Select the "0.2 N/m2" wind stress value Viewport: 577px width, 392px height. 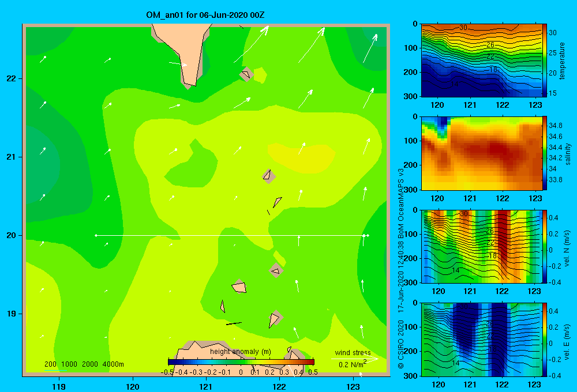click(x=353, y=364)
